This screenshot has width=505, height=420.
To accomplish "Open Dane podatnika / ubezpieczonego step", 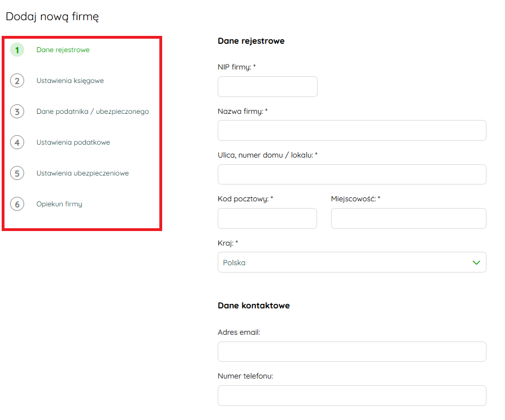I will click(x=93, y=112).
